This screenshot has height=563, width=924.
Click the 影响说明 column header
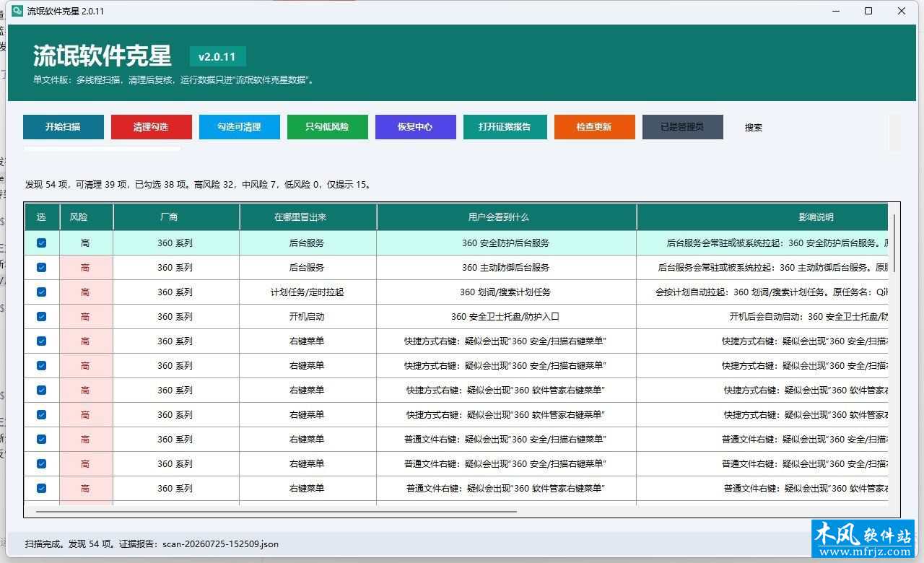click(x=762, y=217)
